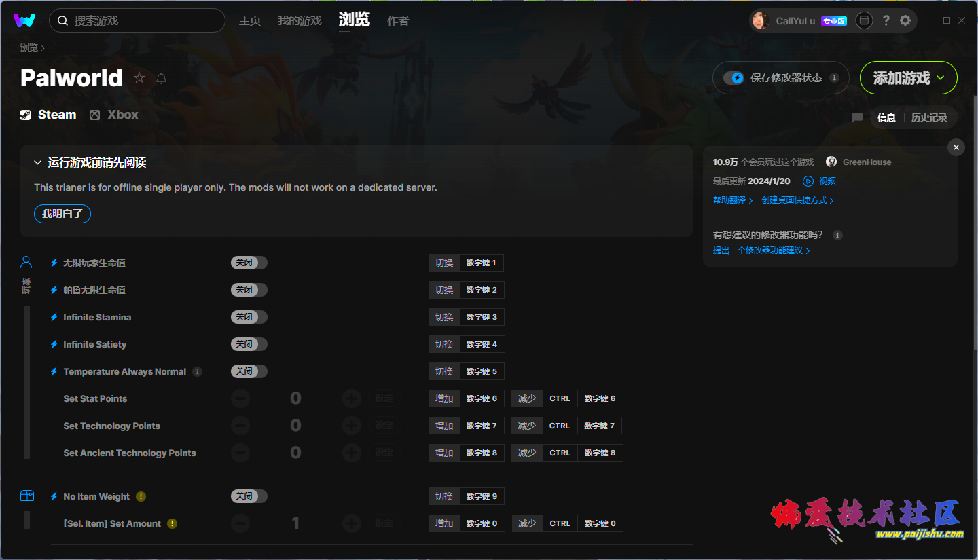The height and width of the screenshot is (560, 978).
Task: Toggle 无限玩家生命值 switch
Action: coord(249,263)
